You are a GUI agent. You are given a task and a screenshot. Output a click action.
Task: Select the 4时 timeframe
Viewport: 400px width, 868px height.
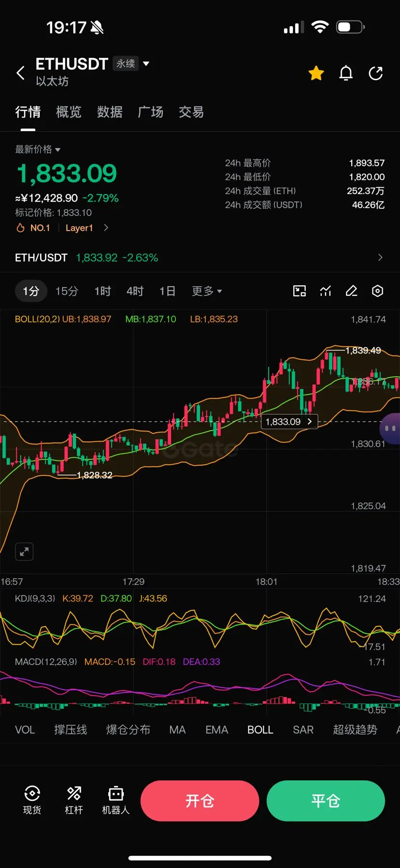click(x=135, y=291)
